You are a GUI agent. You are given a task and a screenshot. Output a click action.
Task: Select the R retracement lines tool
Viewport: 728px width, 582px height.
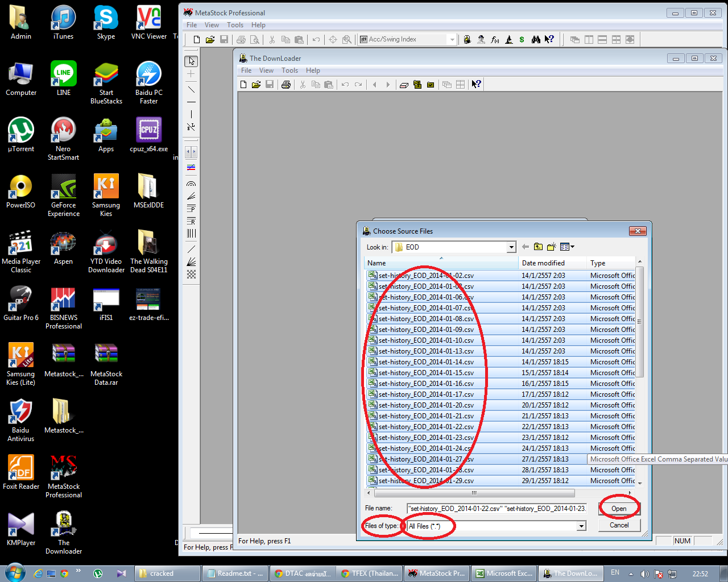191,221
